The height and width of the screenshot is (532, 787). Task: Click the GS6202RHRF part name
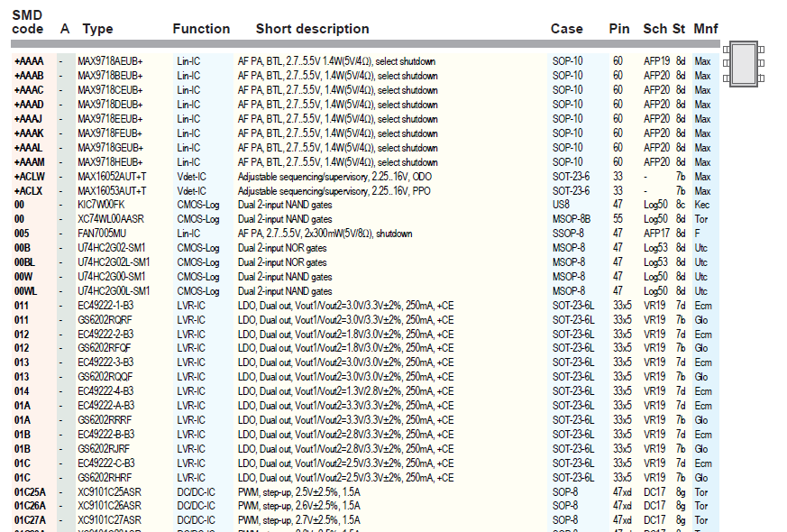104,478
